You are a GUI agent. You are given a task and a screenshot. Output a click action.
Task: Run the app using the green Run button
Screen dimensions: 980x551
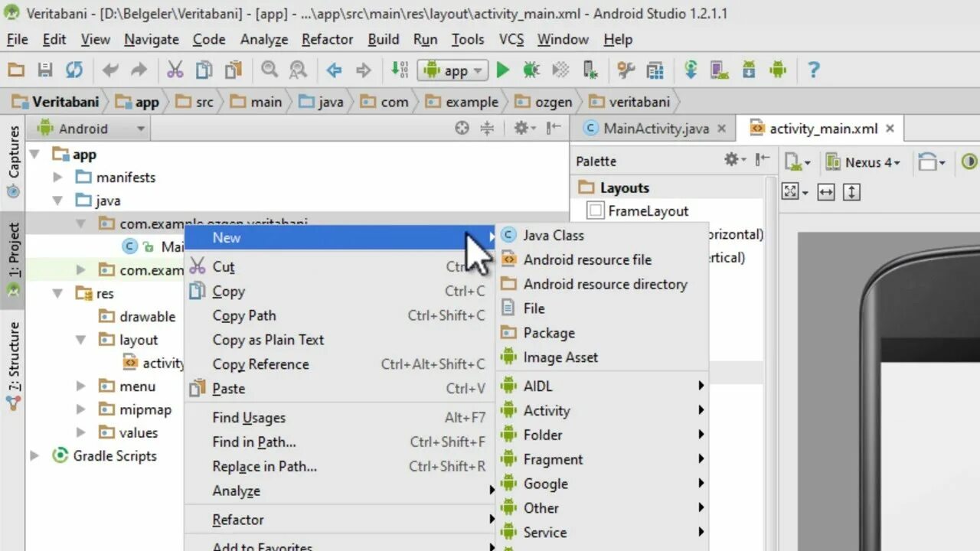tap(502, 70)
